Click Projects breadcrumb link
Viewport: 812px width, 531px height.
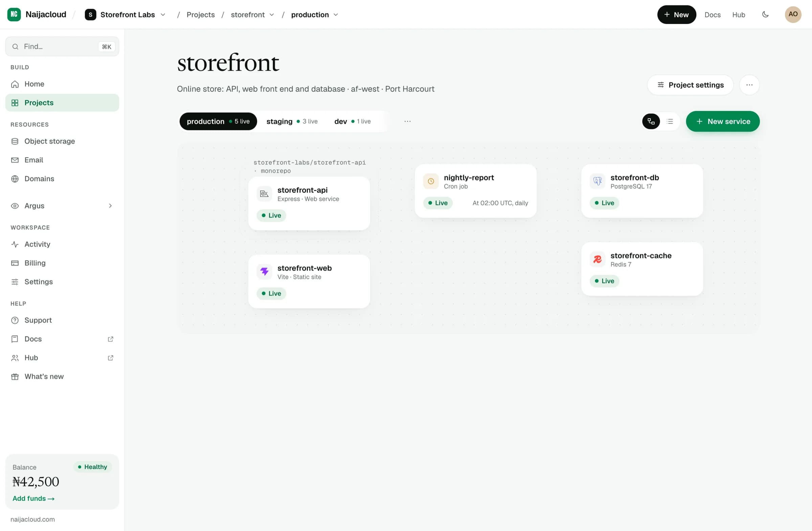click(201, 15)
